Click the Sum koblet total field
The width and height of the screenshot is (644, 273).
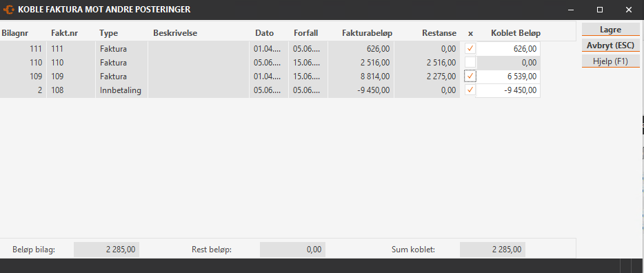pyautogui.click(x=492, y=250)
